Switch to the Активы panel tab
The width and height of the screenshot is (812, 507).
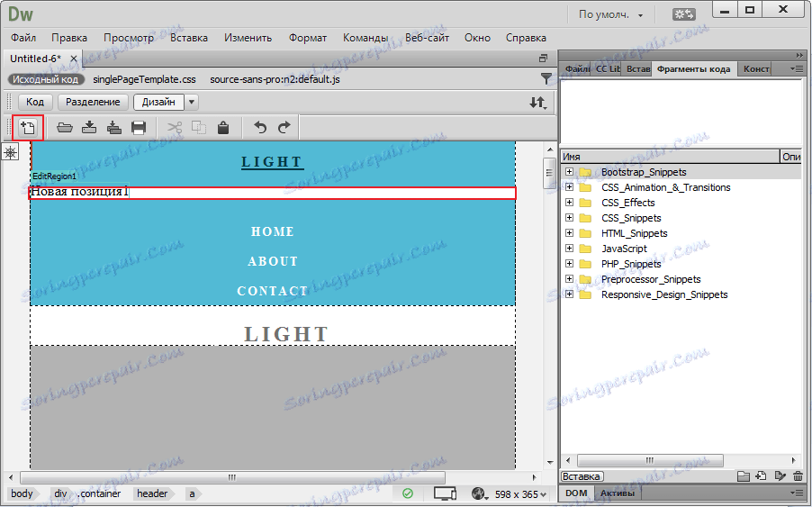(x=618, y=493)
